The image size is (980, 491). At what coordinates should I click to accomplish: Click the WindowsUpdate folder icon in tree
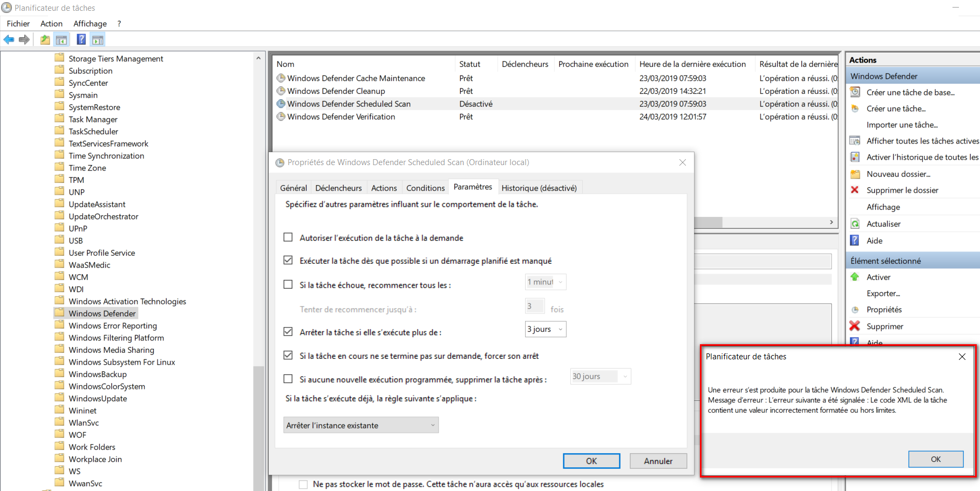click(x=59, y=398)
